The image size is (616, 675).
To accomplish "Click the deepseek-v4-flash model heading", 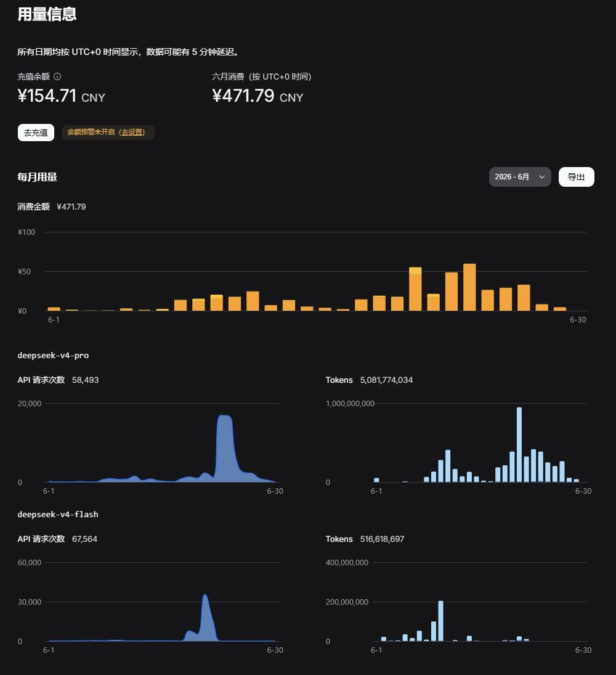I will (x=58, y=515).
